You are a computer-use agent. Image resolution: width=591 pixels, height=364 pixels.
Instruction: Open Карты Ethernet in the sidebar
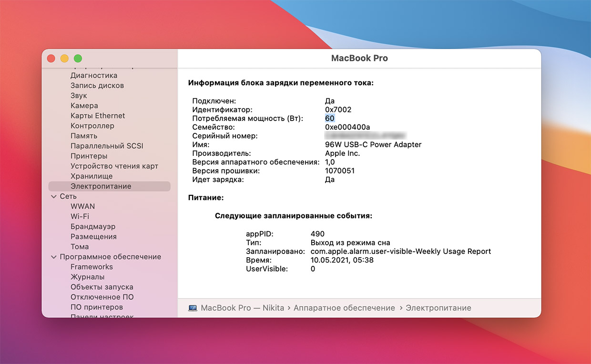(98, 116)
